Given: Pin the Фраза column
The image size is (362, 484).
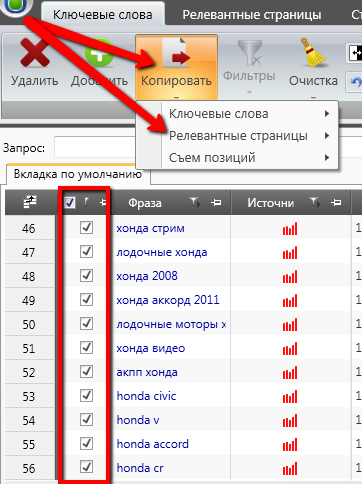Looking at the screenshot, I should (216, 202).
